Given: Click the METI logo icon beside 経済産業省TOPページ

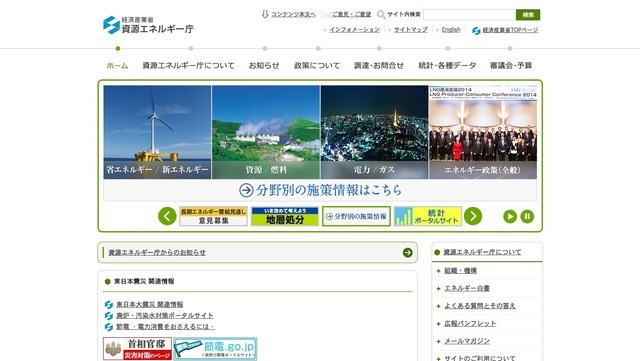Looking at the screenshot, I should tap(476, 31).
